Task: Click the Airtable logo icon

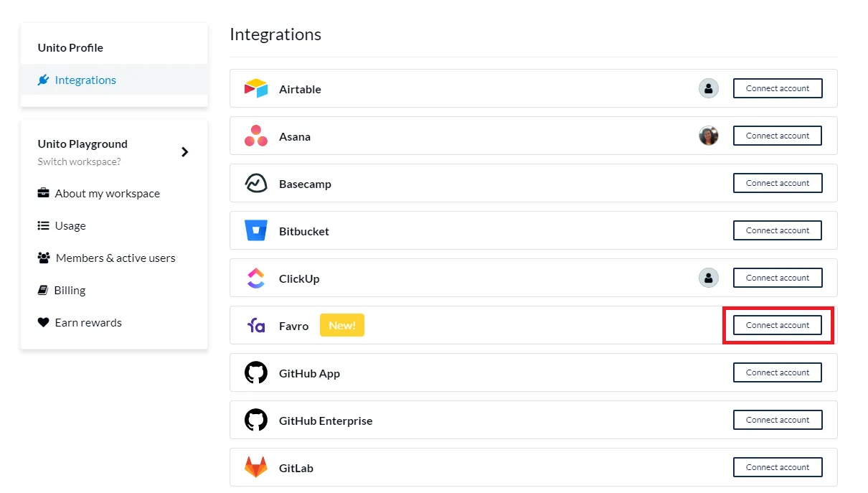Action: (x=256, y=88)
